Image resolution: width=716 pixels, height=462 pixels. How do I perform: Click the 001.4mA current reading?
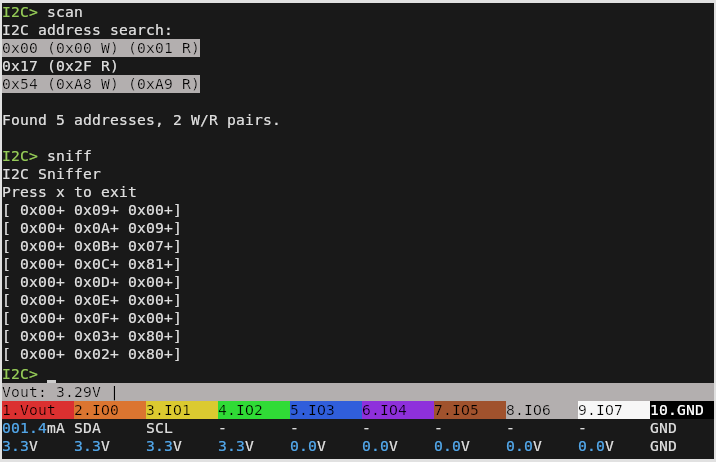(33, 428)
